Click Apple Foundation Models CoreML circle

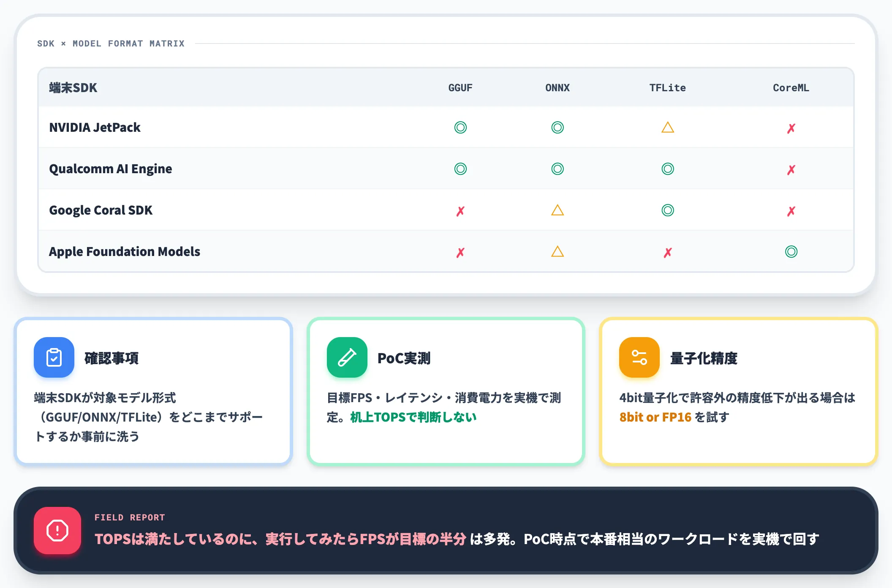[791, 252]
